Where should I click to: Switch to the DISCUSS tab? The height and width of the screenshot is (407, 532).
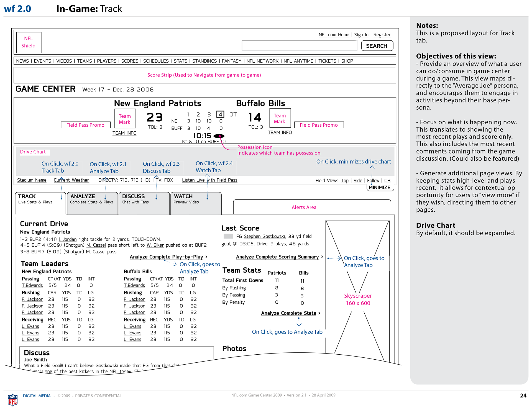coord(144,203)
